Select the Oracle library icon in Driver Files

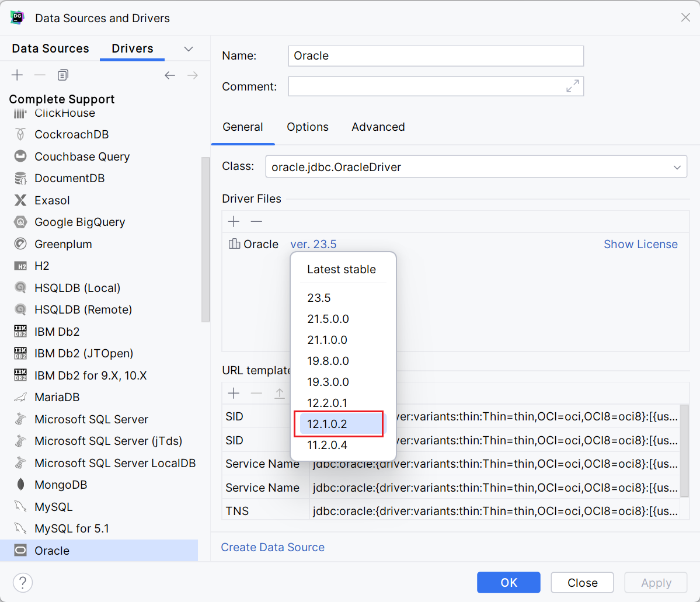click(234, 244)
